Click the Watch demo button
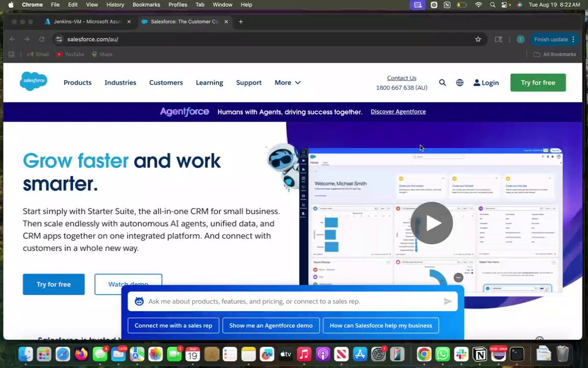Screen dimensions: 588x368 [x=128, y=284]
